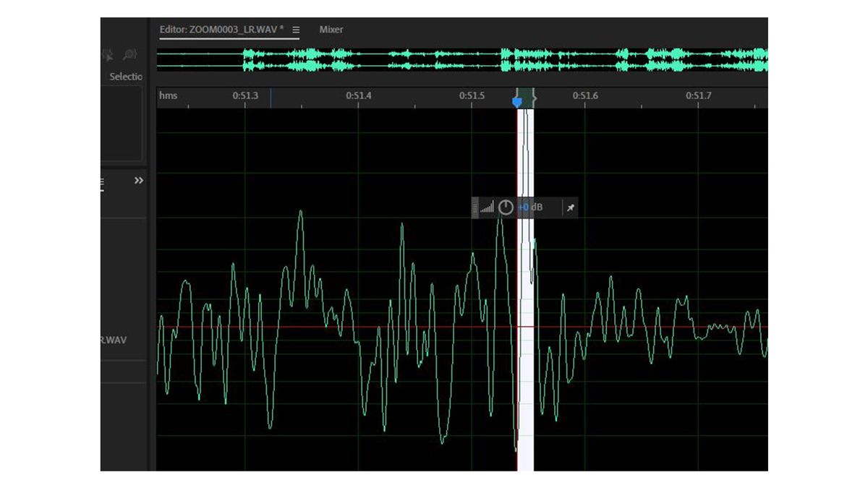Click the blue playhead marker on the timeline ruler

click(517, 101)
